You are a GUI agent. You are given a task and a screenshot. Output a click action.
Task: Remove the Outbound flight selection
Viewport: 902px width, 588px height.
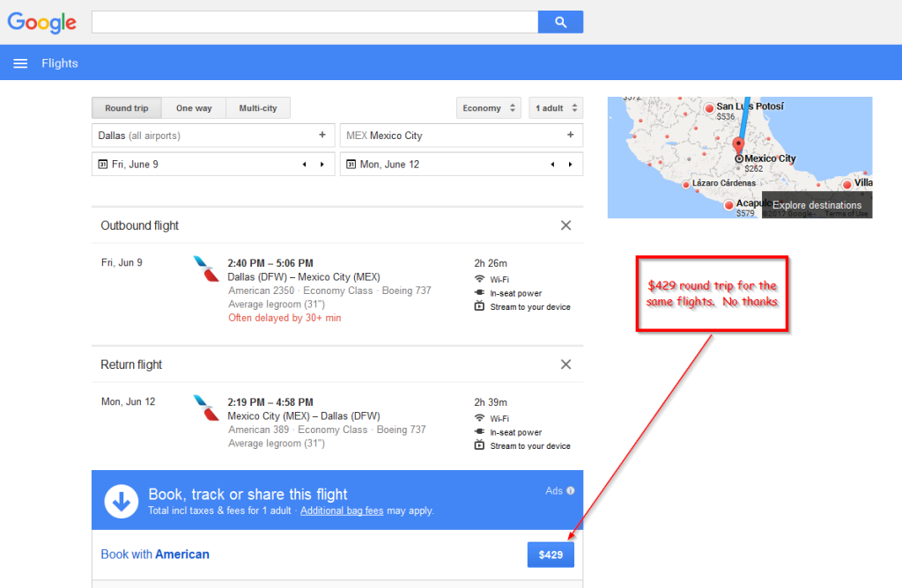click(x=566, y=225)
